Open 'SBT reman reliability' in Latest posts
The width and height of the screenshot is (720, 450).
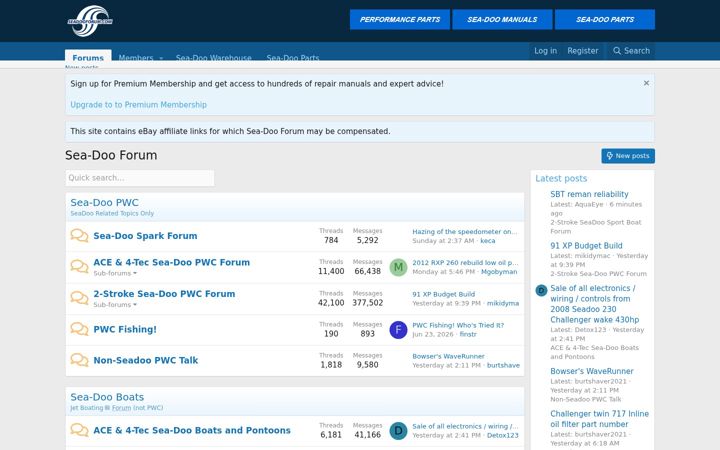coord(589,194)
